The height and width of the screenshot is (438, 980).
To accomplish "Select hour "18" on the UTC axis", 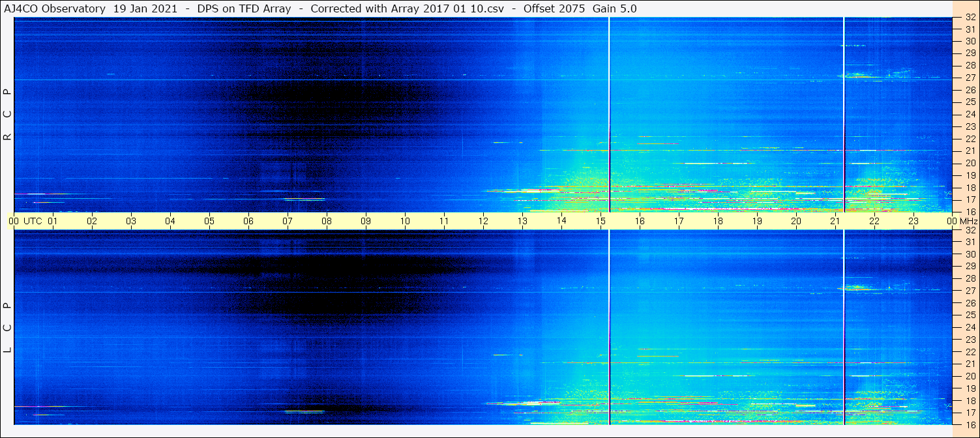I will (718, 221).
